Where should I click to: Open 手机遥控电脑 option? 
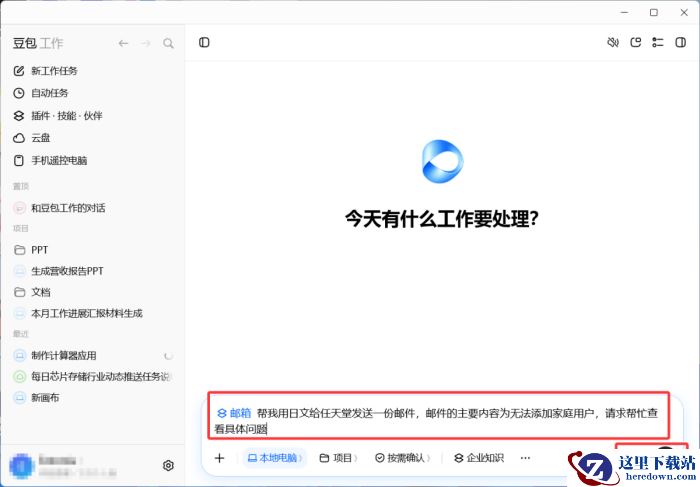[x=59, y=160]
